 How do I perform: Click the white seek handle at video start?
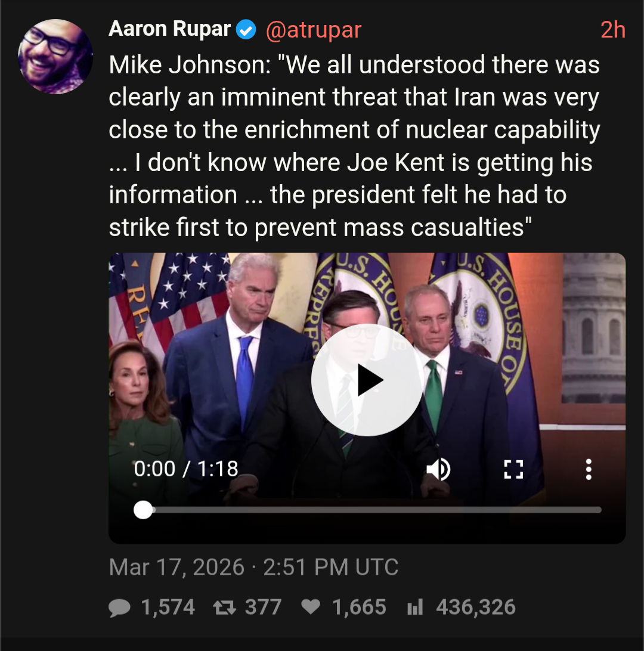click(x=143, y=510)
